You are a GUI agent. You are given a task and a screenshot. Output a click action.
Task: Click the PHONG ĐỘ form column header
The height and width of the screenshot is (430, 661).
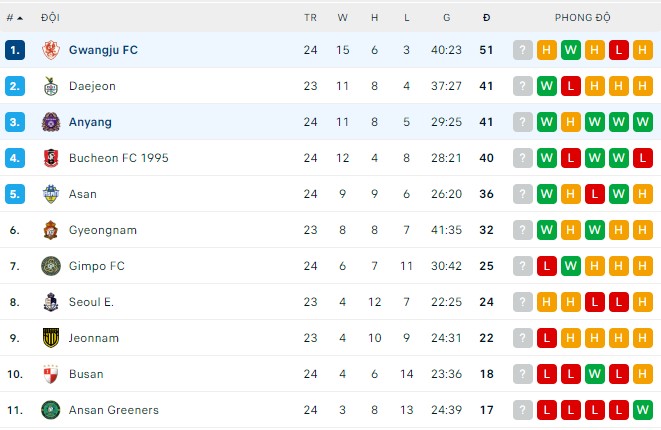click(583, 18)
